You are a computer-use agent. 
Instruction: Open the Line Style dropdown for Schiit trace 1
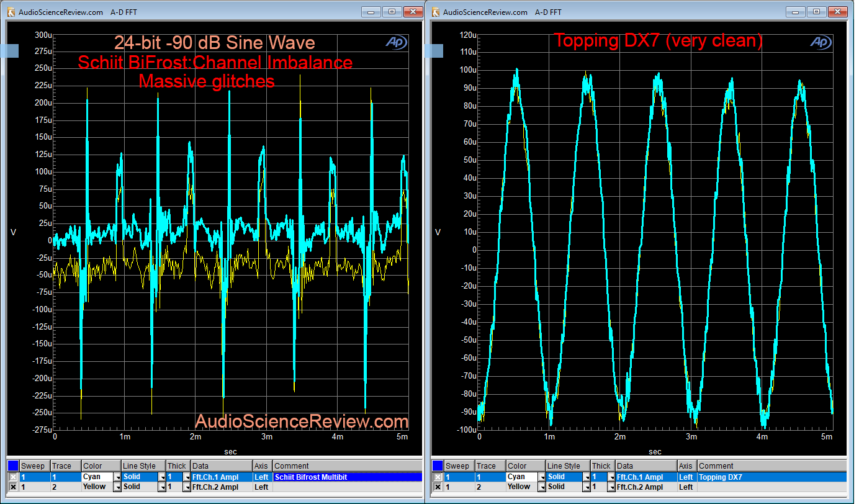tap(161, 477)
